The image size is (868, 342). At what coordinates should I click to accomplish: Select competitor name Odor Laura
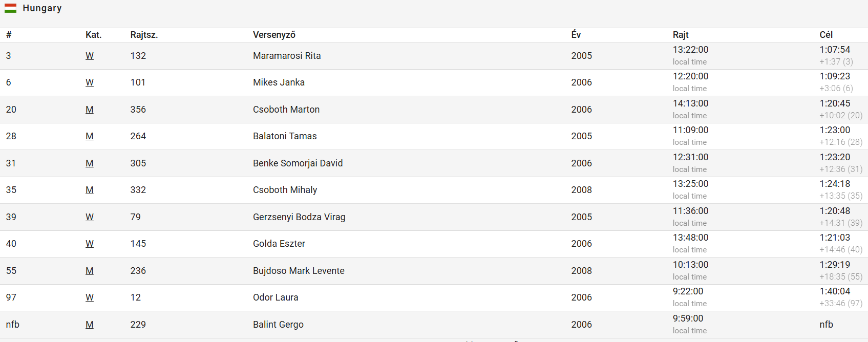click(x=276, y=297)
